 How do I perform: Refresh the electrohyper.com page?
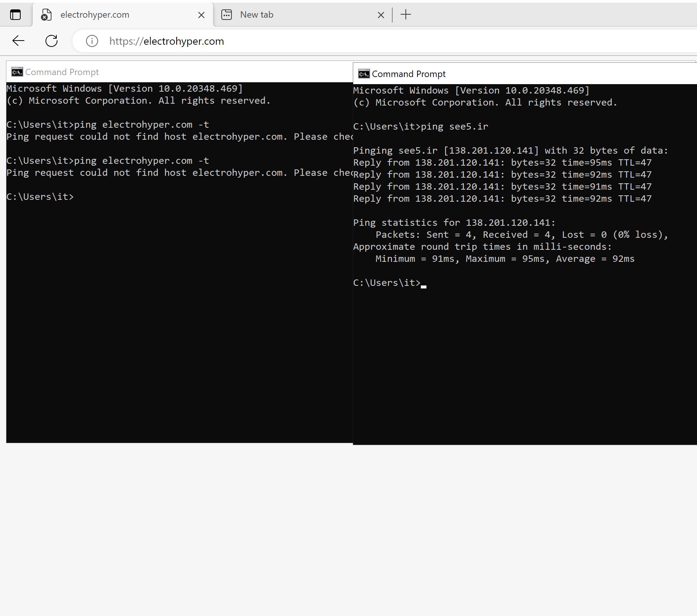tap(51, 41)
